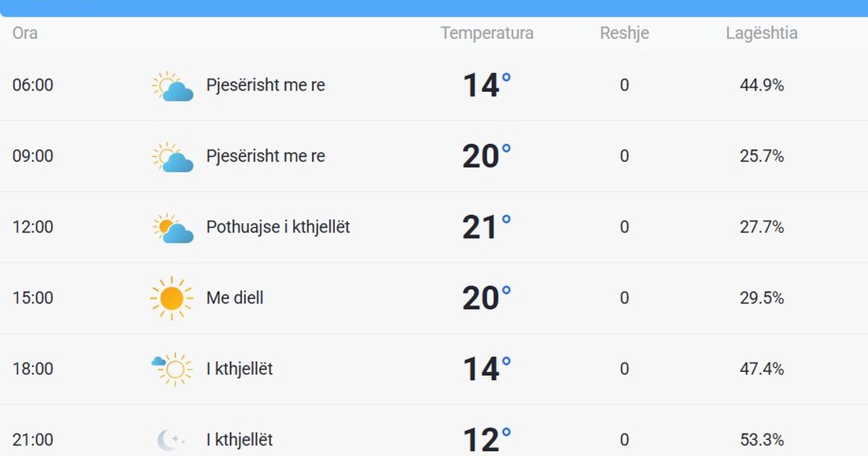
Task: Click the sun icon next to Me diell
Action: 171,297
